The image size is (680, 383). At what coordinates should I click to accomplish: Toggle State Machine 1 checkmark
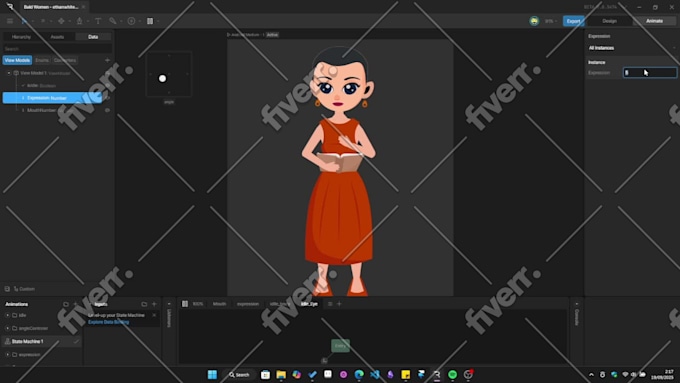pos(76,341)
